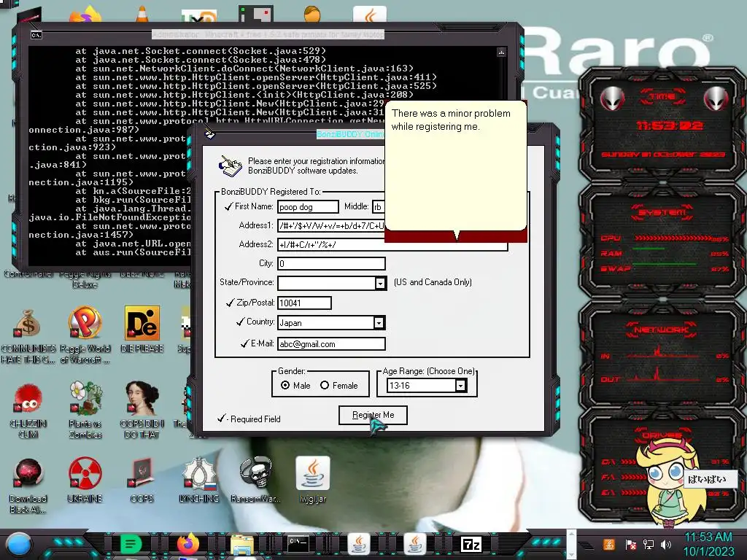Image resolution: width=747 pixels, height=560 pixels.
Task: Click the Java update tray icon
Action: tap(609, 544)
